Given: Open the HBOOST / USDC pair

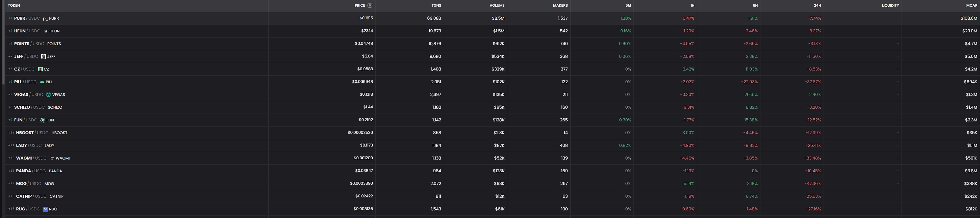Looking at the screenshot, I should click(x=32, y=133).
